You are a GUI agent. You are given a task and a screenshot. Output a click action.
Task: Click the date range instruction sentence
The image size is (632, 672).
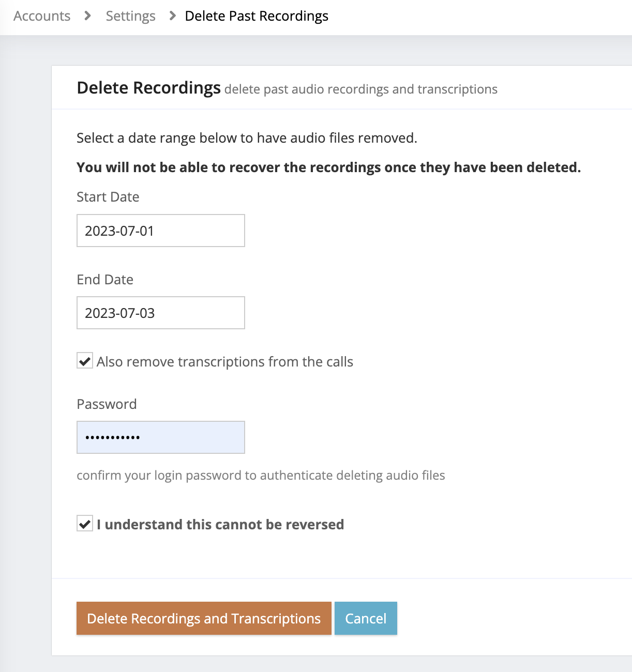(247, 138)
